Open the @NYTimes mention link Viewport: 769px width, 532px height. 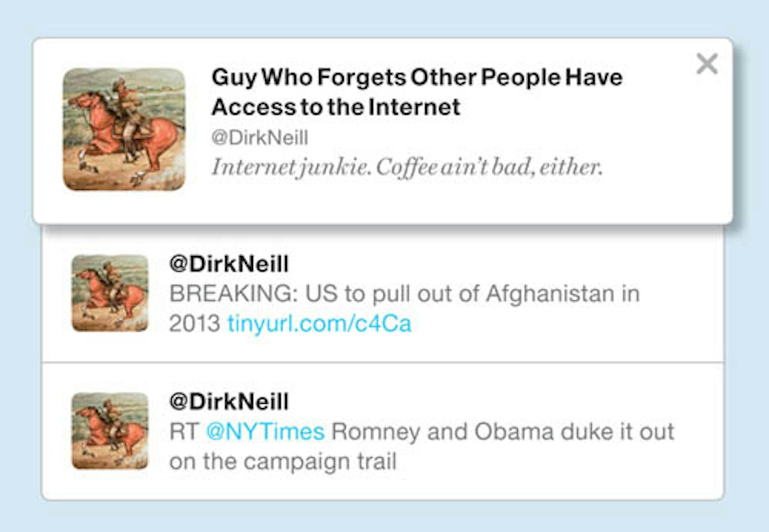265,432
